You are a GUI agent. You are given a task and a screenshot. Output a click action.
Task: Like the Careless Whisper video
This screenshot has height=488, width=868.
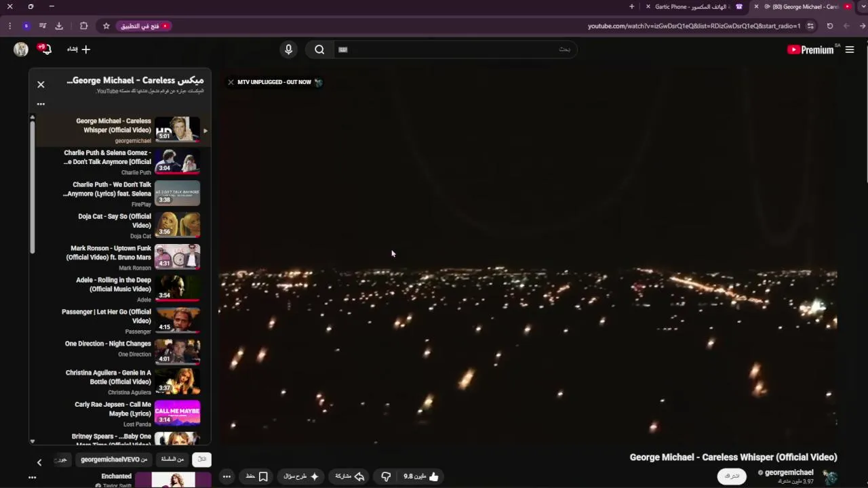[x=421, y=476]
